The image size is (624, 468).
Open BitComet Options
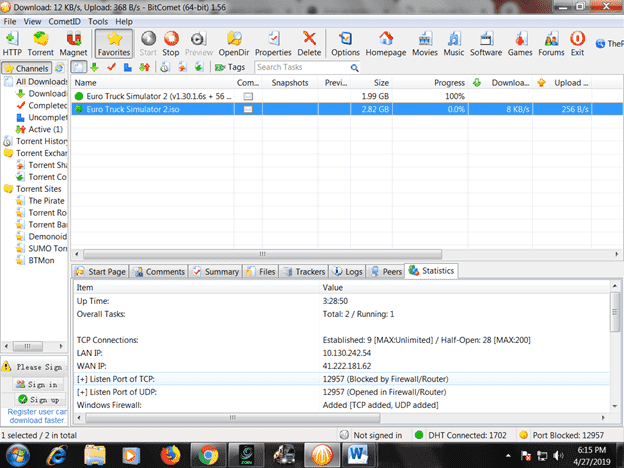[x=345, y=44]
